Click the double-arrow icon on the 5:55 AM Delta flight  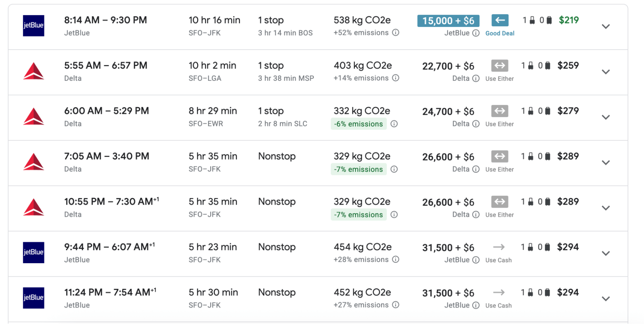(500, 66)
